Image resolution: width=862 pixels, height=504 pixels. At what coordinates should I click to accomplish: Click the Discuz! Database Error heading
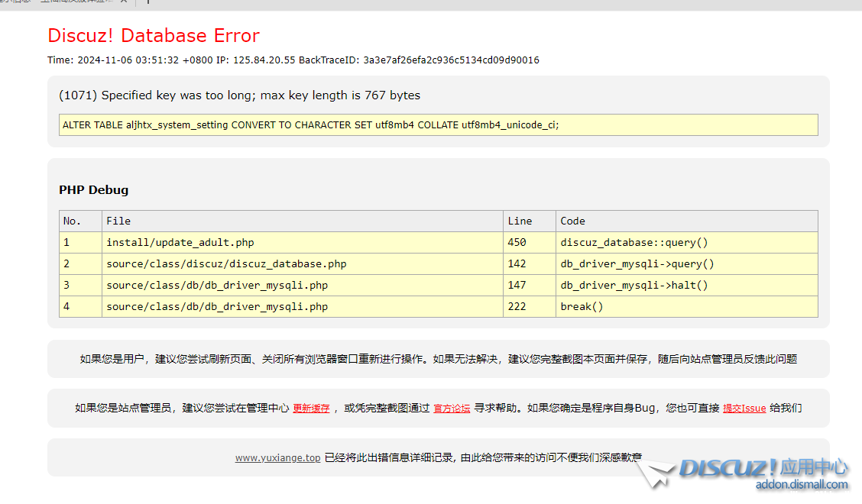tap(154, 36)
